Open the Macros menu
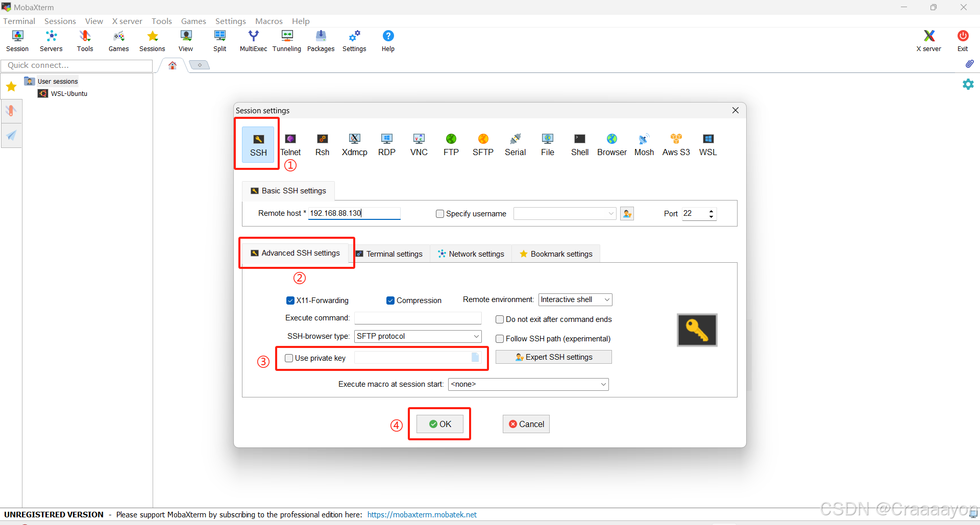The width and height of the screenshot is (980, 525). (x=269, y=21)
